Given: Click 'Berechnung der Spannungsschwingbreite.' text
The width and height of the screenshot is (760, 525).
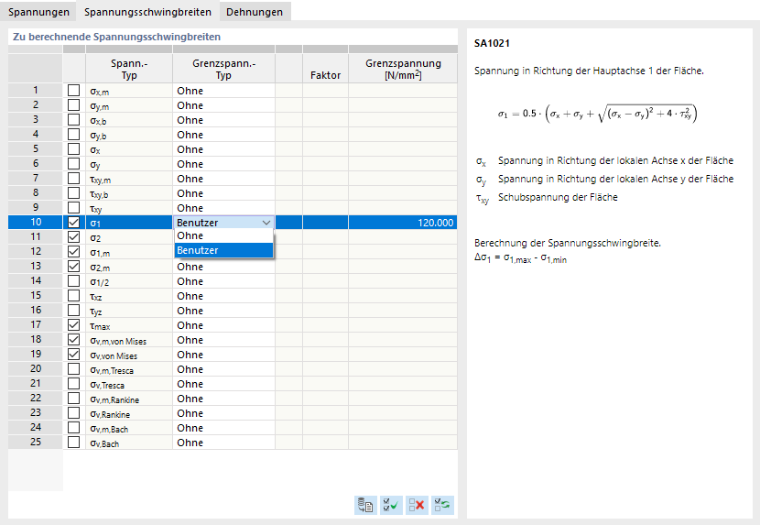Looking at the screenshot, I should (x=568, y=243).
